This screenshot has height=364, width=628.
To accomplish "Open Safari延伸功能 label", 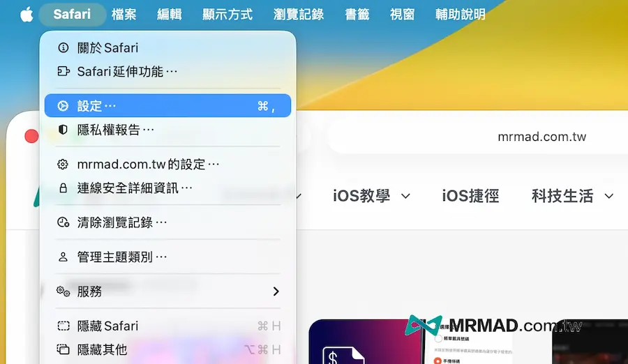I will click(127, 72).
